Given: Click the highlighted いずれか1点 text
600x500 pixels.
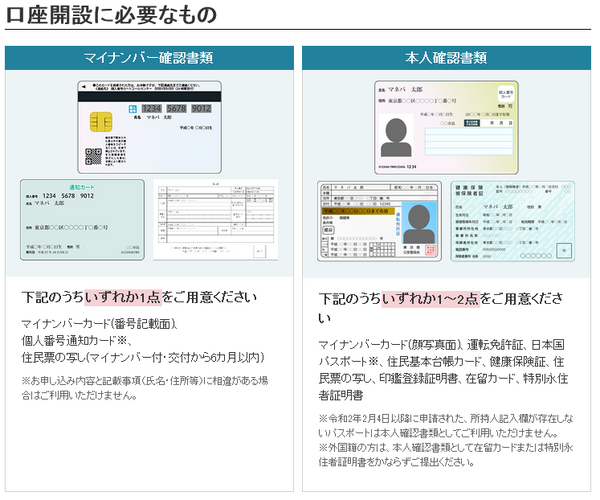Looking at the screenshot, I should pyautogui.click(x=121, y=297).
